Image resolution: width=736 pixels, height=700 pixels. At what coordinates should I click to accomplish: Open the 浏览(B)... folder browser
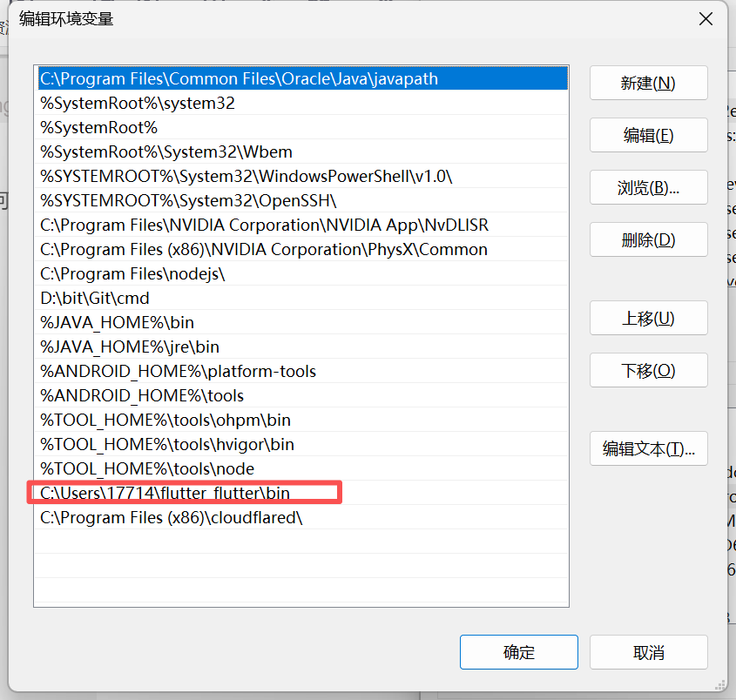648,188
